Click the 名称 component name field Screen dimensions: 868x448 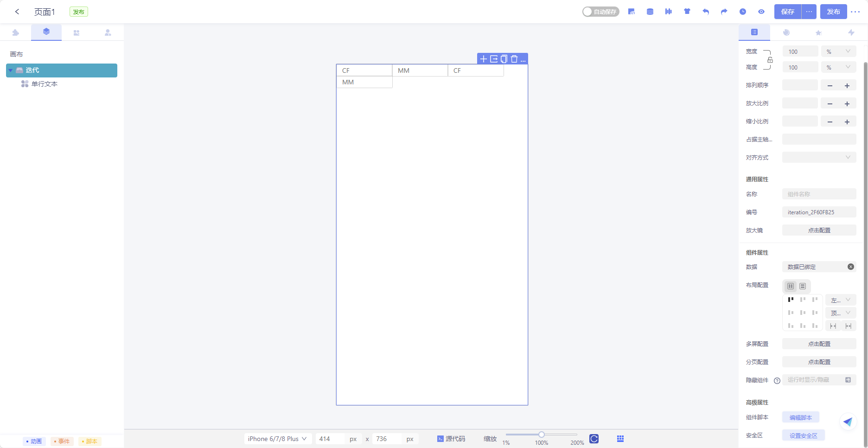tap(819, 194)
